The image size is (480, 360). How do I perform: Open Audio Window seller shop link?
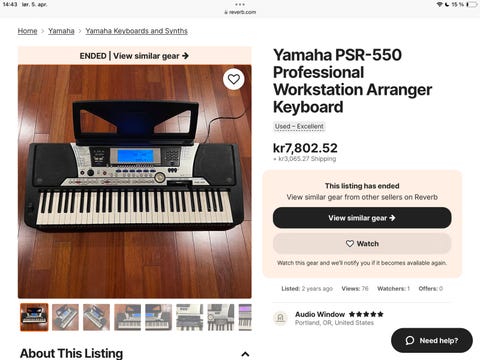(320, 314)
